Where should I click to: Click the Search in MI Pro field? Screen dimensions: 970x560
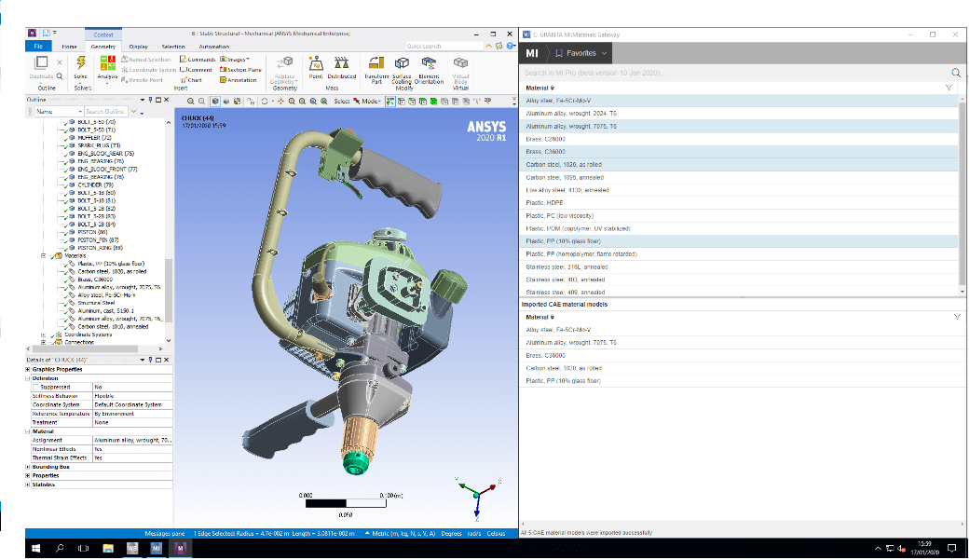pyautogui.click(x=736, y=73)
